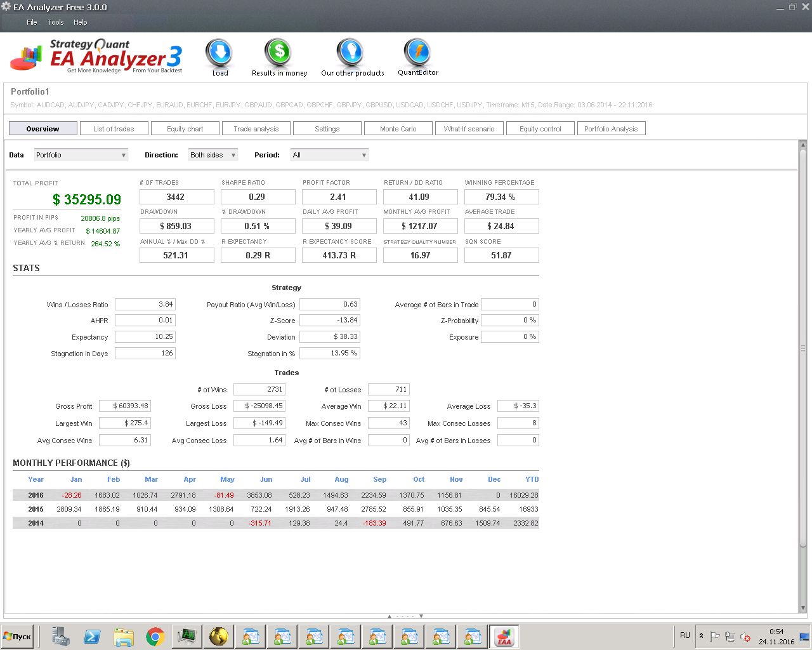The width and height of the screenshot is (812, 650).
Task: Click the YTD column header
Action: pos(532,479)
